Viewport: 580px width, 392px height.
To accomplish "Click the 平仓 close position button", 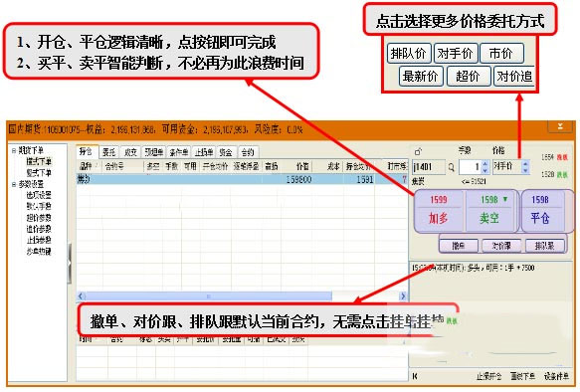I will pos(540,211).
